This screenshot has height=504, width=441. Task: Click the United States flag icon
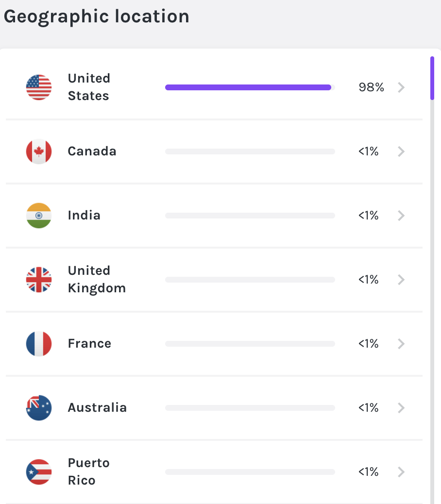click(39, 87)
